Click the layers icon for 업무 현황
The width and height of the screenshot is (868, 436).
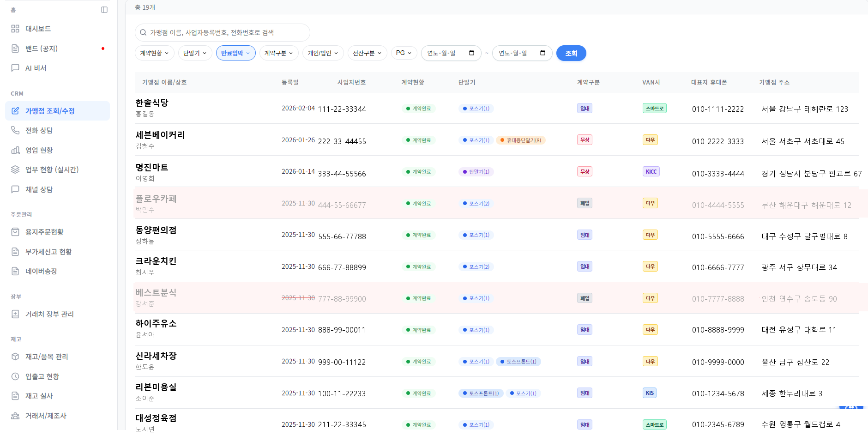tap(15, 170)
